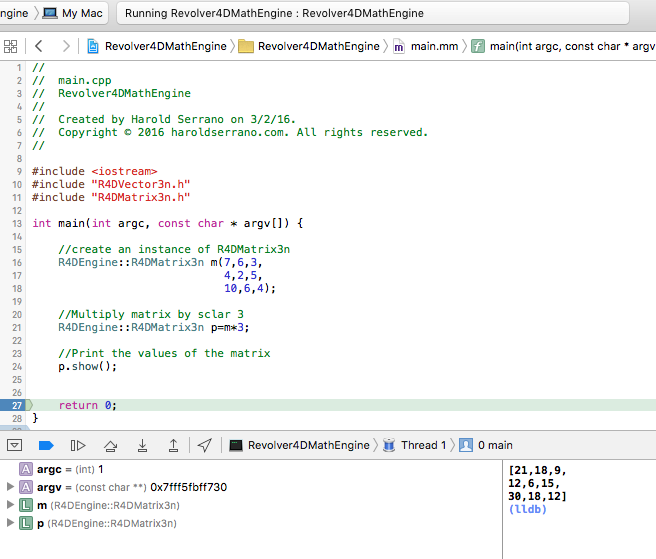Click the Print the values comment
The width and height of the screenshot is (656, 559).
pyautogui.click(x=164, y=354)
